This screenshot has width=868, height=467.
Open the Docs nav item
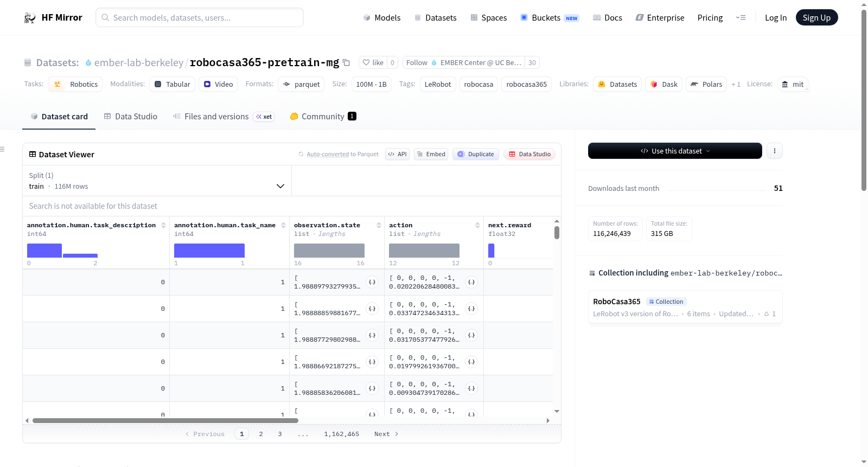[x=608, y=18]
